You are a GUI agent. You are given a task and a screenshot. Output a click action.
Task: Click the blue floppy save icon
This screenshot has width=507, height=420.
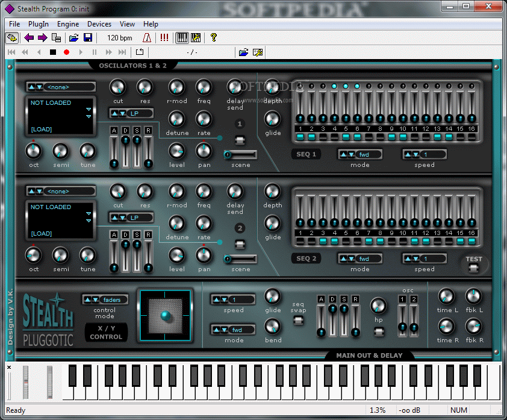(88, 38)
